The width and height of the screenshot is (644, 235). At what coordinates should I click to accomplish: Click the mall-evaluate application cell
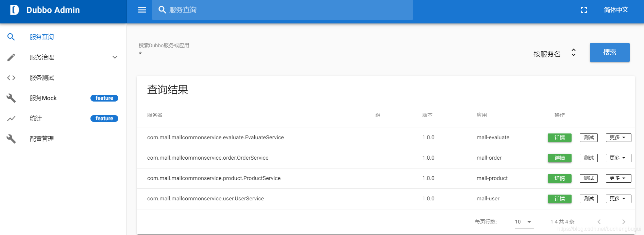click(493, 138)
